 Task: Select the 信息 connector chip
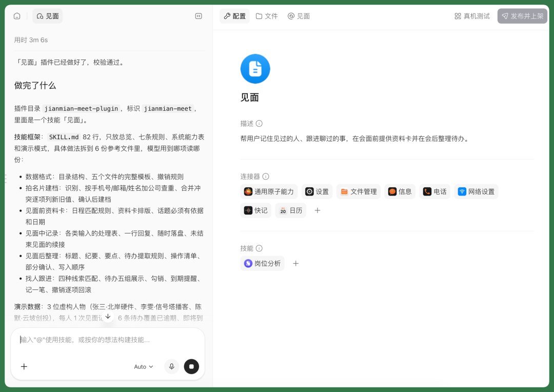(400, 191)
